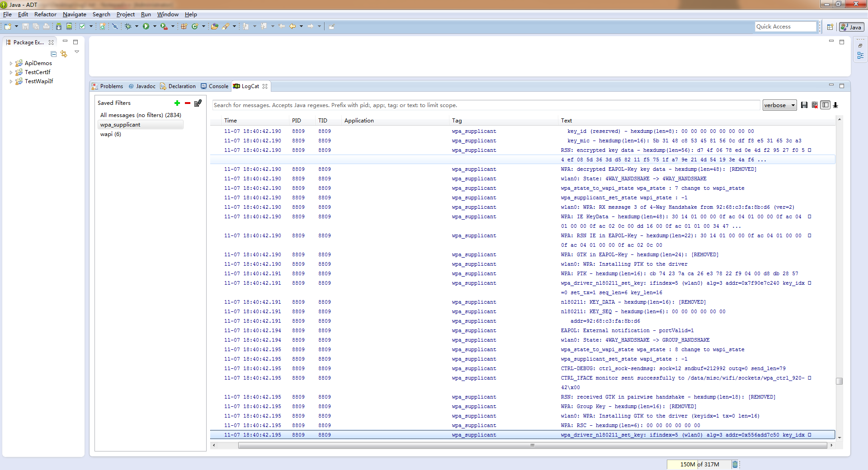Screen dimensions: 868x470
Task: Click the yellow Back navigation arrow
Action: click(x=292, y=27)
